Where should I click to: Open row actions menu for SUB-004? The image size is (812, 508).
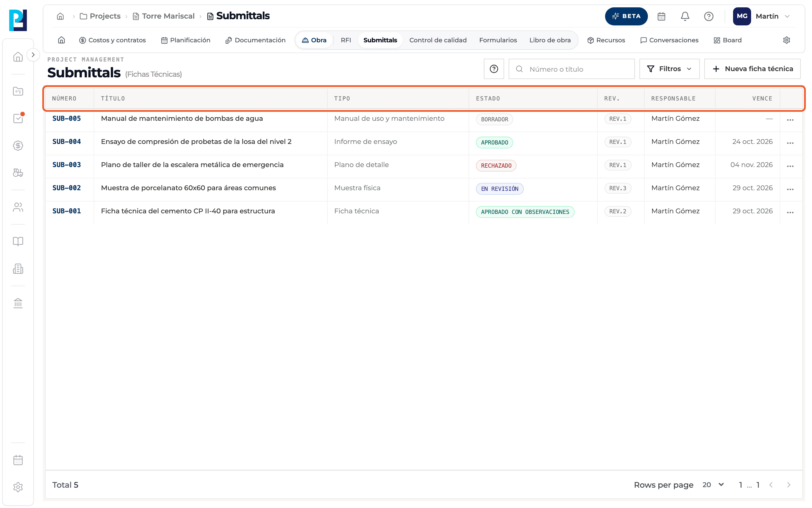(790, 143)
